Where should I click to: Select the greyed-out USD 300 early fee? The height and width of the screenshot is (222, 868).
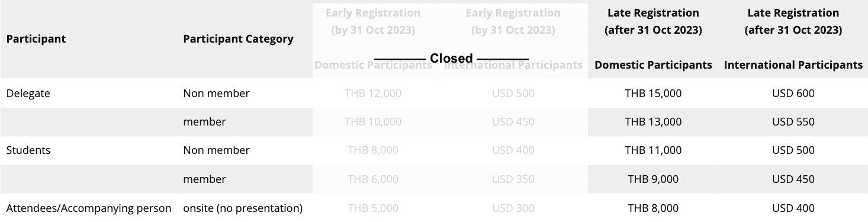coord(513,208)
